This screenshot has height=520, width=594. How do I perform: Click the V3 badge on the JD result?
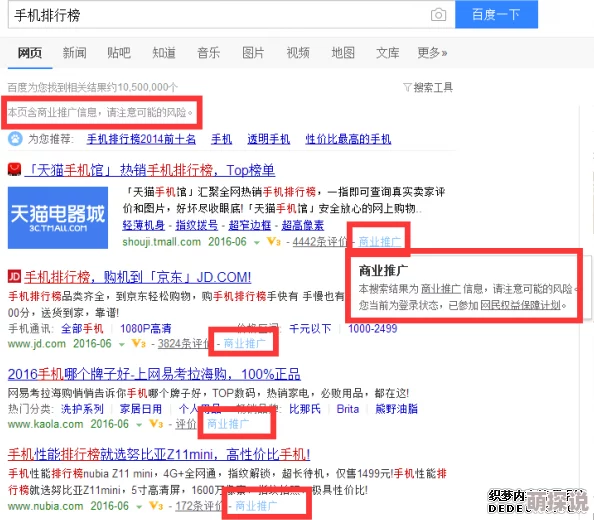point(139,343)
